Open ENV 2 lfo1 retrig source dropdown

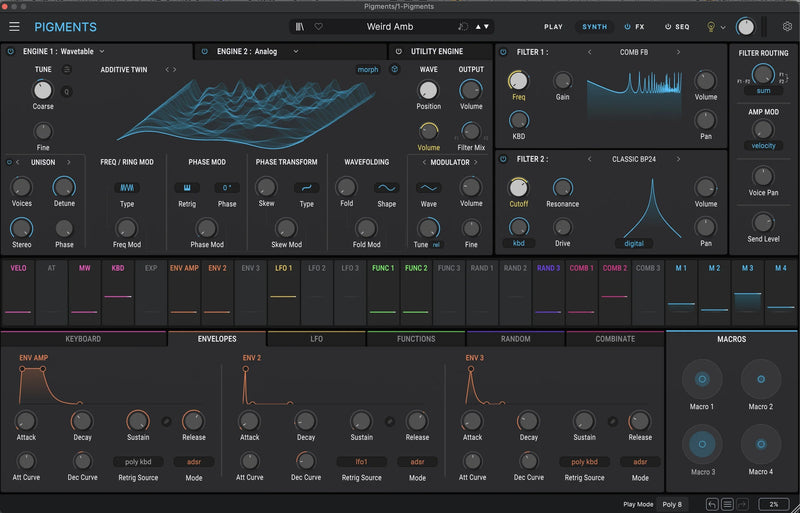361,462
